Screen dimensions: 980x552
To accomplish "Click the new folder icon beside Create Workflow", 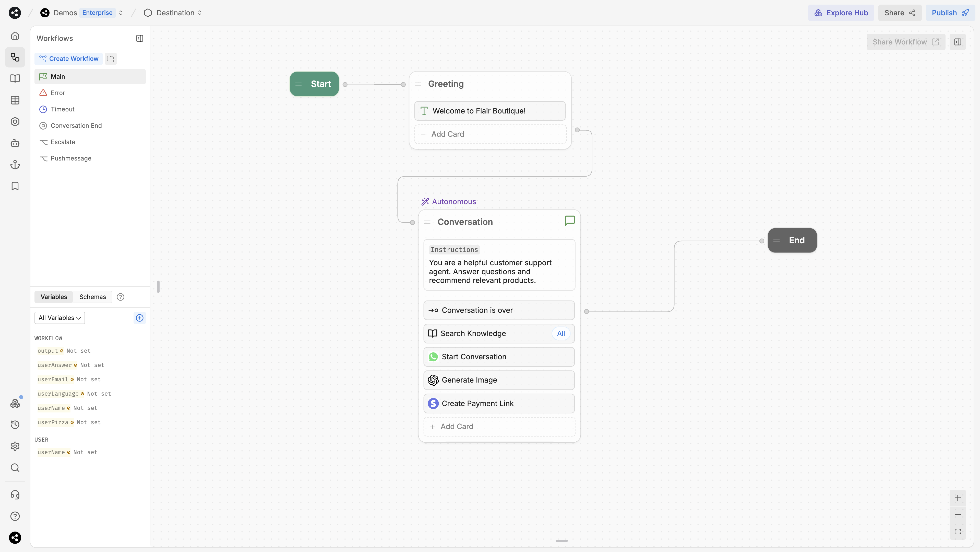I will point(111,59).
